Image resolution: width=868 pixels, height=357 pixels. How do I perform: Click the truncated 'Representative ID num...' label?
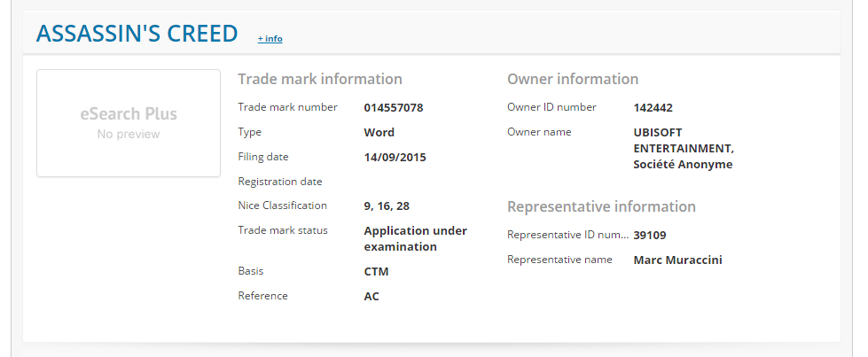568,236
